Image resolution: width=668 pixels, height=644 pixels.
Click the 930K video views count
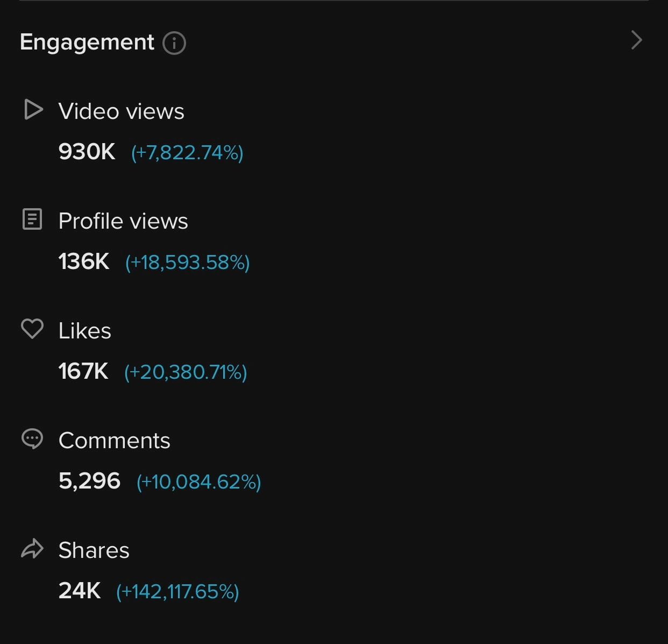[x=87, y=152]
